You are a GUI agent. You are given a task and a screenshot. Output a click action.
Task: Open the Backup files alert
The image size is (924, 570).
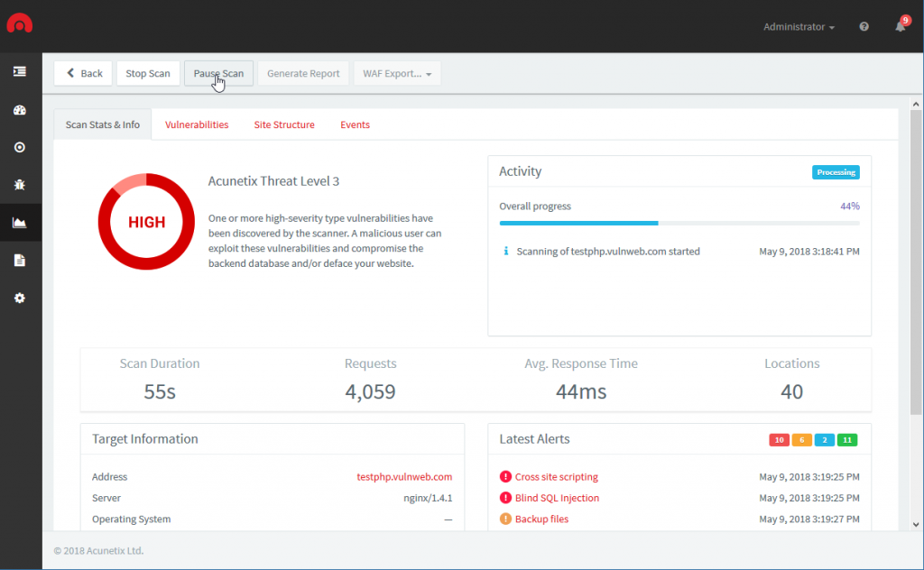tap(541, 519)
